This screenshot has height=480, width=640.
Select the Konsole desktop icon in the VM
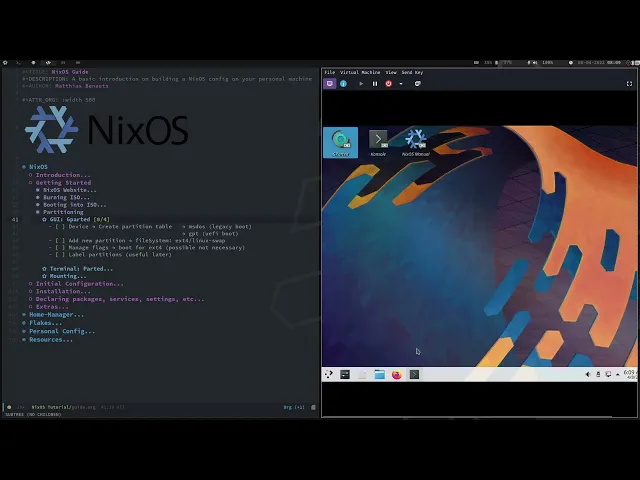coord(378,143)
